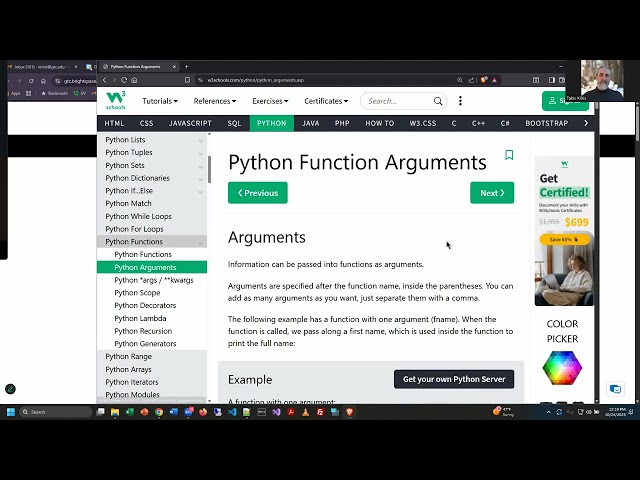
Task: Open the Certificates dropdown menu
Action: click(x=326, y=101)
